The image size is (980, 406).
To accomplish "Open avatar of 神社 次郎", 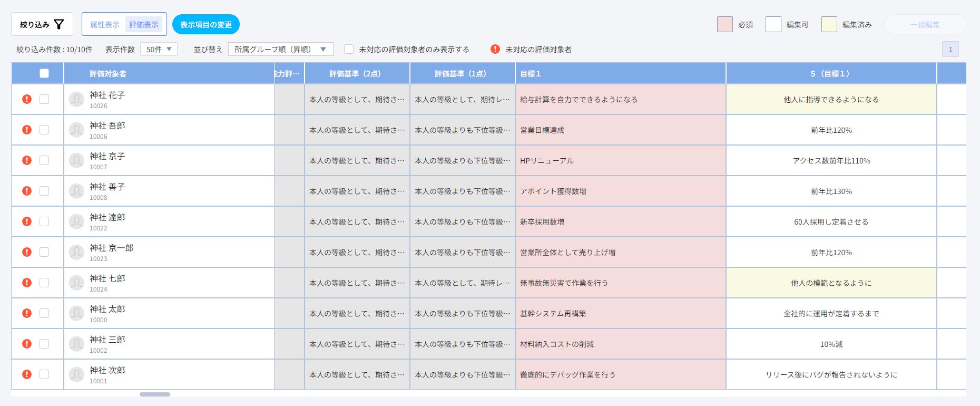I will click(x=76, y=374).
